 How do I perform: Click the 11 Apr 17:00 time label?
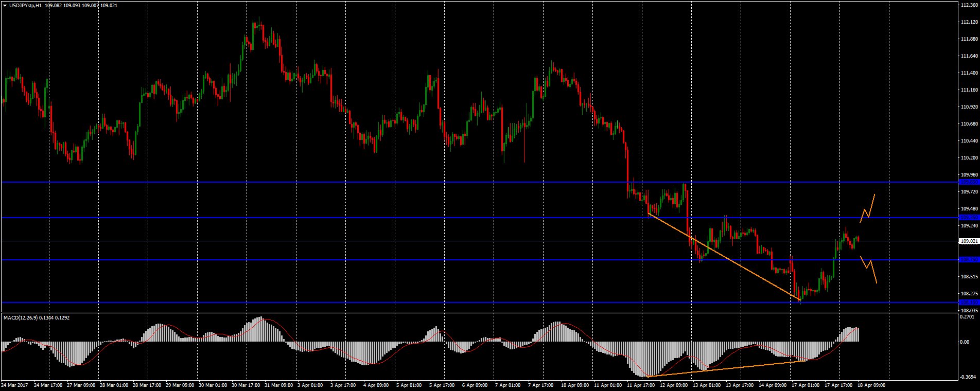pyautogui.click(x=641, y=385)
